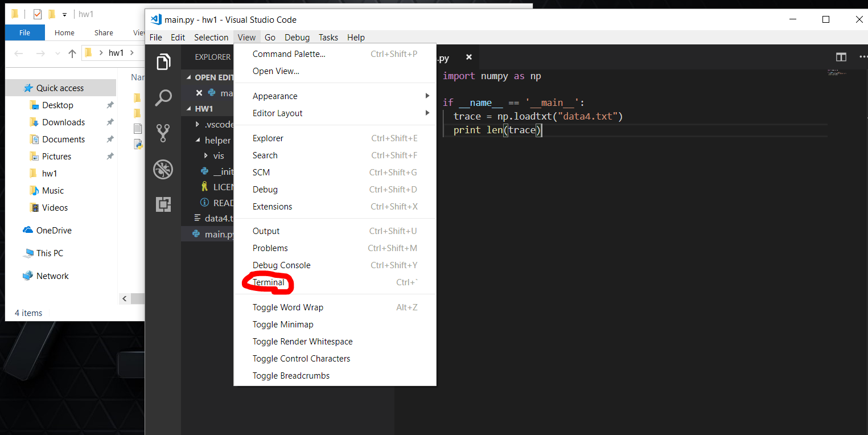
Task: Click the Split Editor icon
Action: tap(841, 57)
